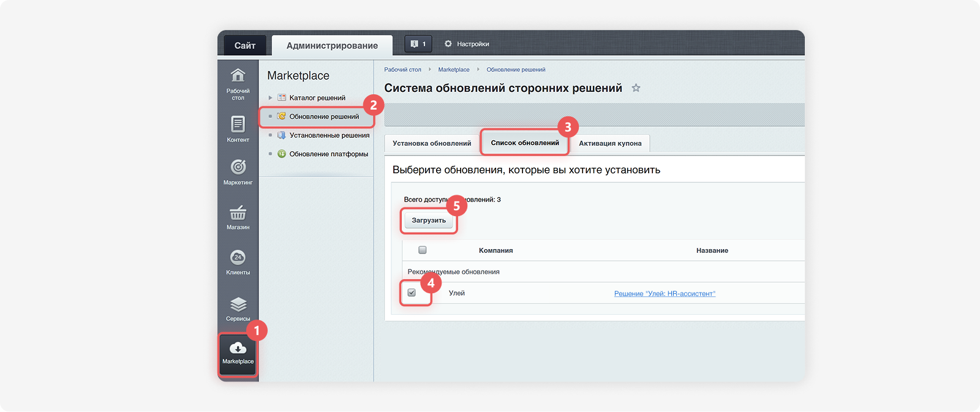Uncheck the Улей update checkbox
Screen dimensions: 980x412
(x=412, y=293)
